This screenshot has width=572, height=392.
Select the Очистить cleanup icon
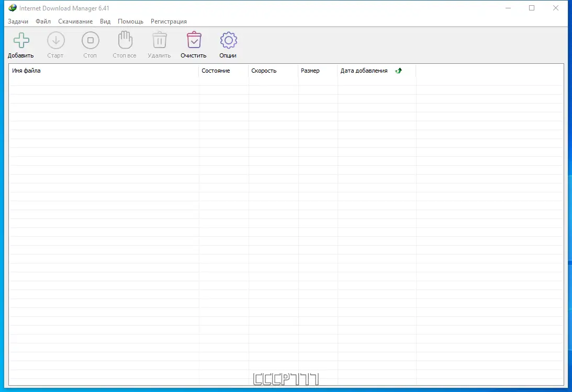[x=193, y=40]
